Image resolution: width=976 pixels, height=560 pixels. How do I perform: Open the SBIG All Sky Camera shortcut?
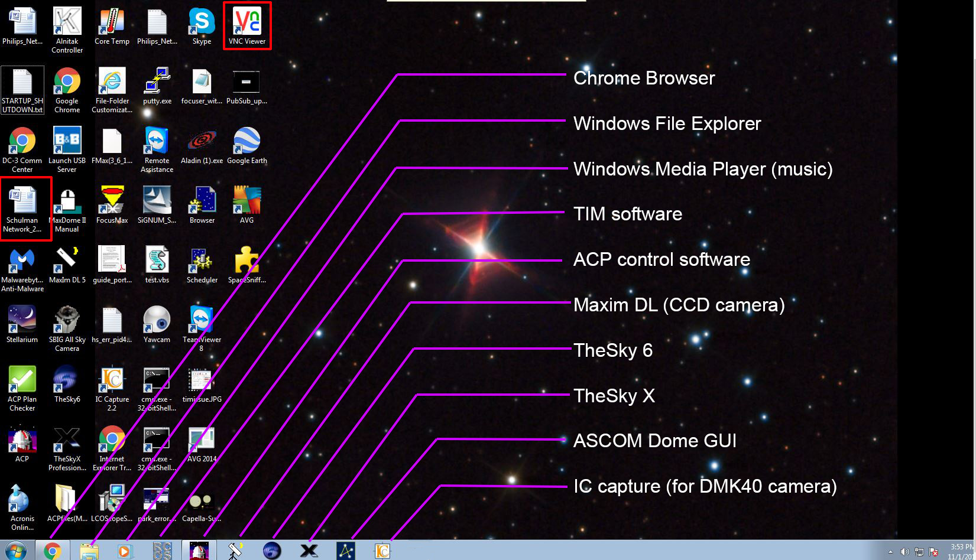(67, 328)
